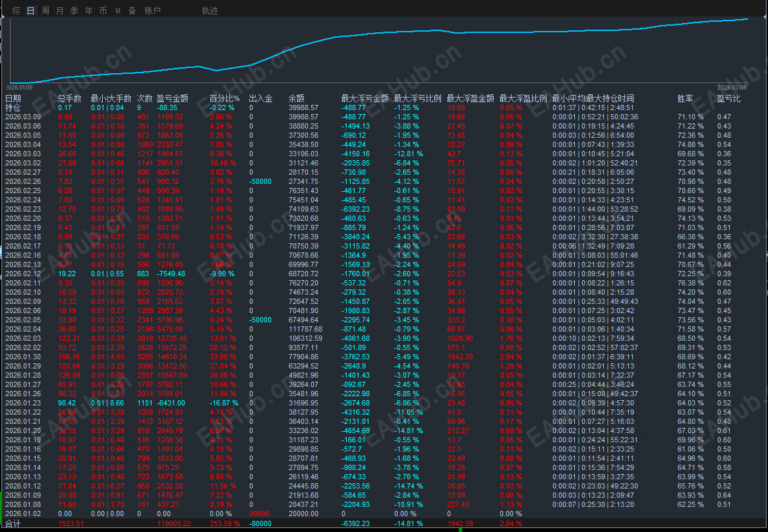Select the 2026.01.02 initial deposit row
Screen dimensions: 768x532
[x=384, y=514]
